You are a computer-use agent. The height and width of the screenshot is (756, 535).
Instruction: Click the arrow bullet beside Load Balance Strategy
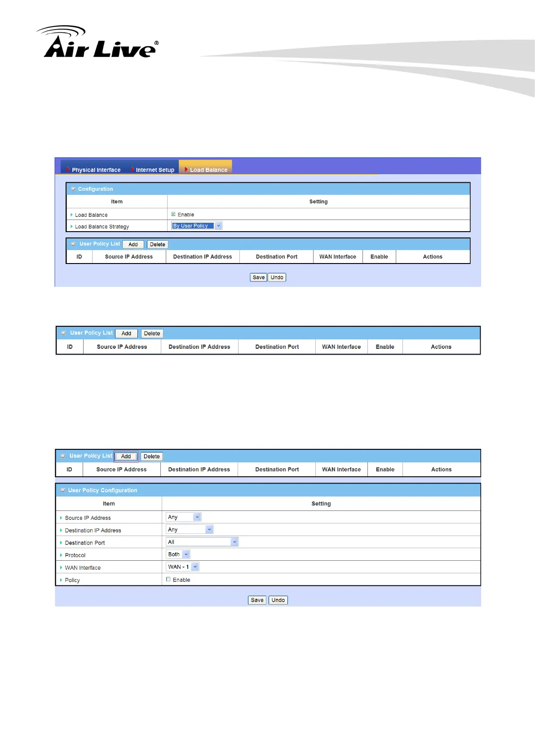pyautogui.click(x=71, y=227)
